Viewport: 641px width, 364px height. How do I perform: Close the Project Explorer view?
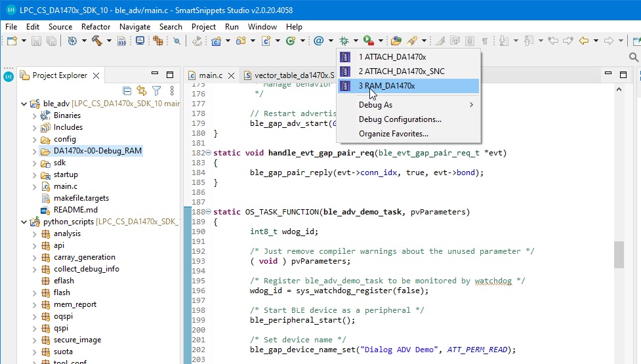click(96, 75)
